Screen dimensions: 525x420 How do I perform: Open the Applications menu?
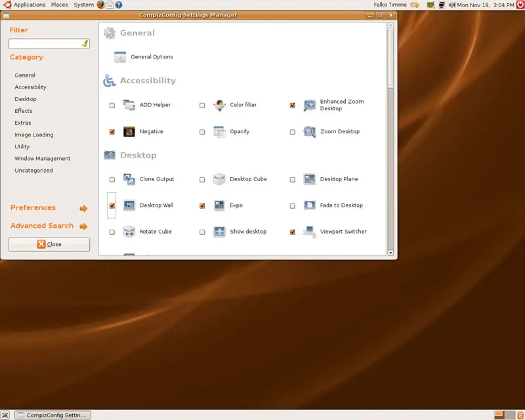tap(30, 5)
